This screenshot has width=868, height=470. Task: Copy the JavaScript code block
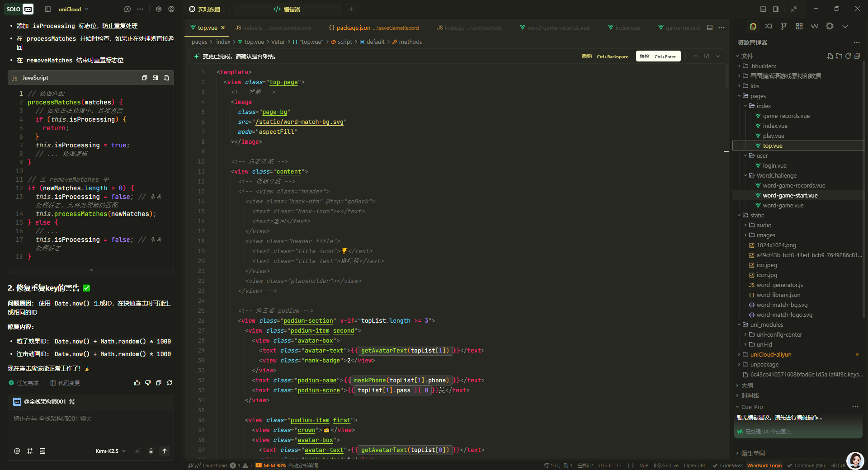(x=145, y=78)
